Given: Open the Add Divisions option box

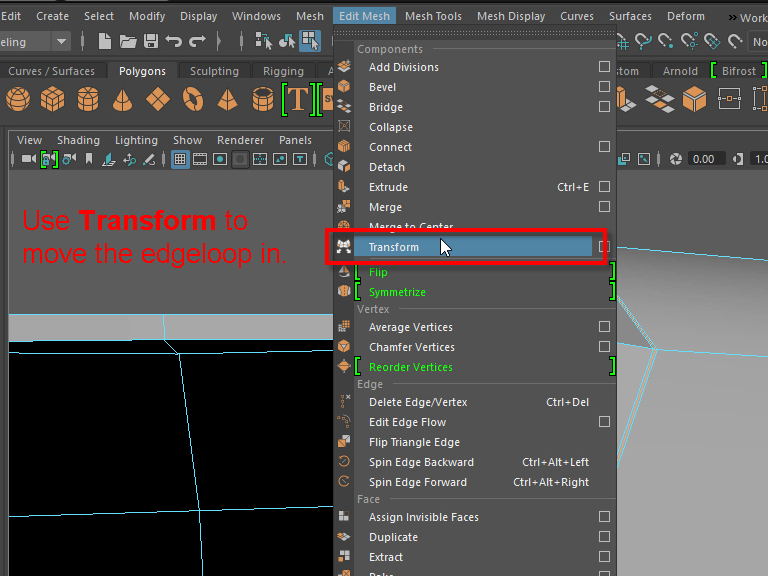Looking at the screenshot, I should click(x=604, y=67).
